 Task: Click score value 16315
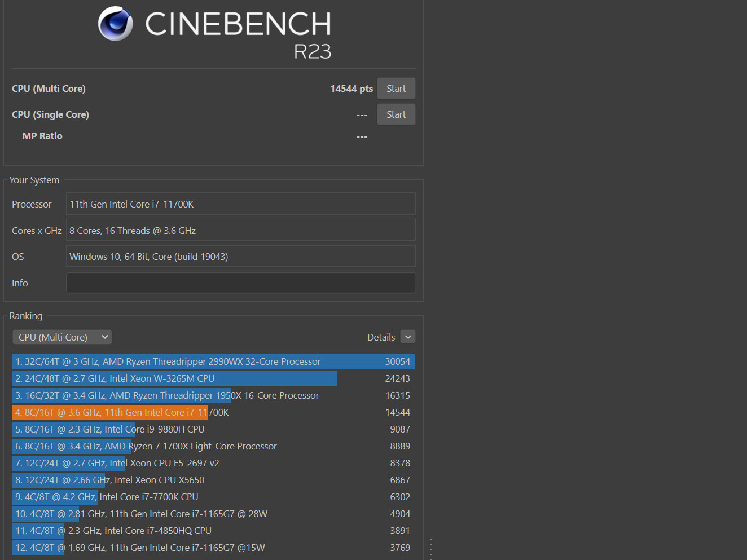[397, 395]
